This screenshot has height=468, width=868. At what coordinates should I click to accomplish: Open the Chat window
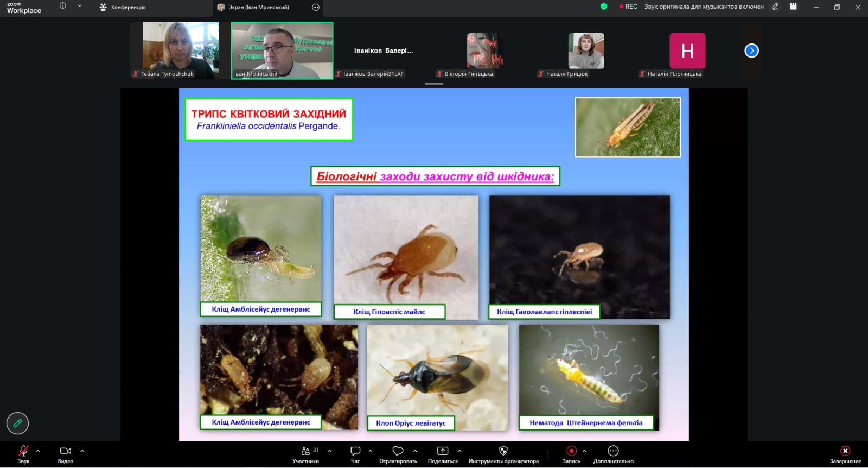click(x=355, y=454)
